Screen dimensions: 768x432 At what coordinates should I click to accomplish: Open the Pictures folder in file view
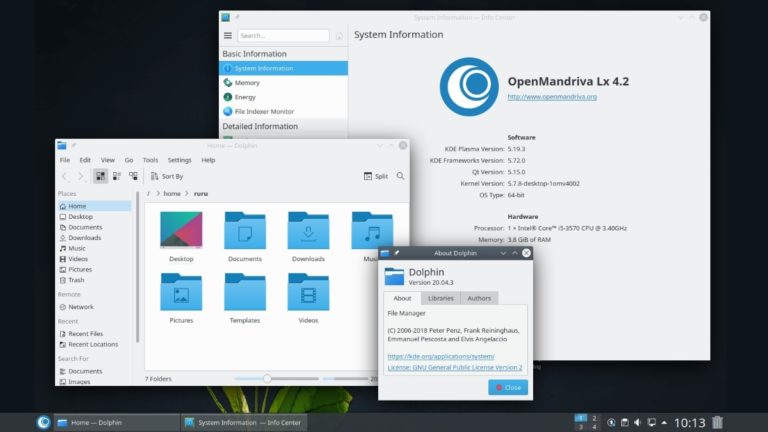pyautogui.click(x=181, y=296)
